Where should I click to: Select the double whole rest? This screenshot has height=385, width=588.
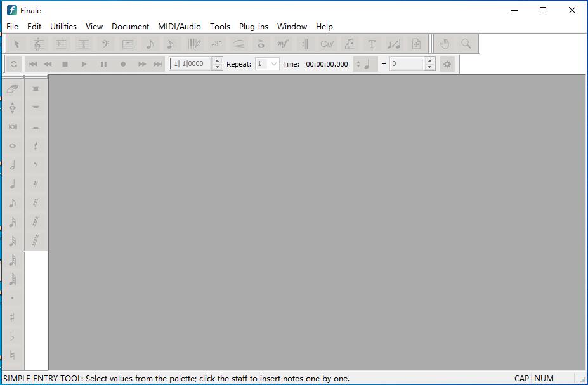(36, 89)
